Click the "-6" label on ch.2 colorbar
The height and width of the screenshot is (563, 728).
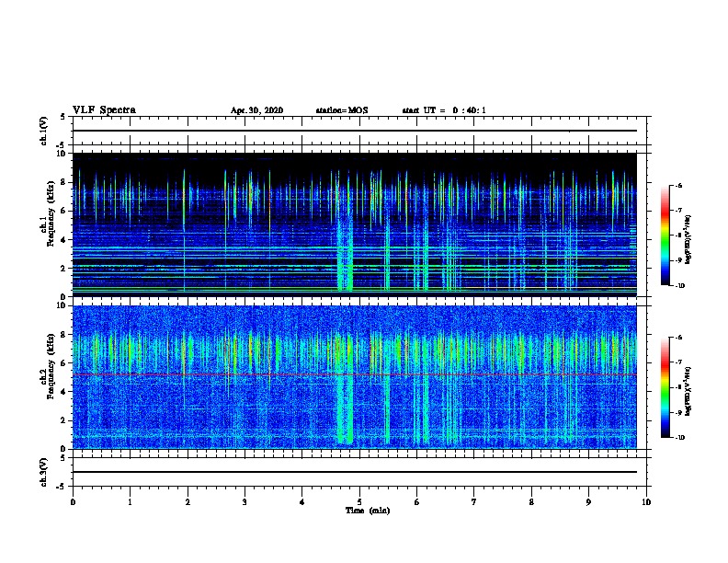(x=678, y=338)
